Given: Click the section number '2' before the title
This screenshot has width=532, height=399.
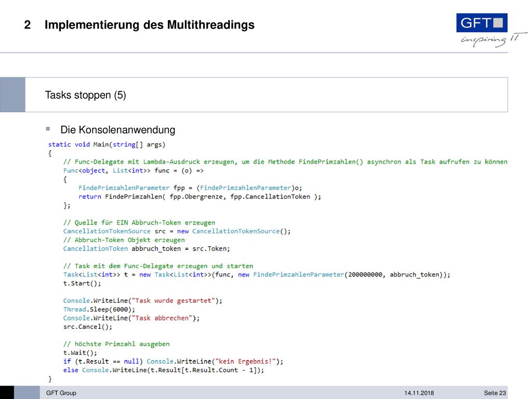Looking at the screenshot, I should (x=28, y=25).
